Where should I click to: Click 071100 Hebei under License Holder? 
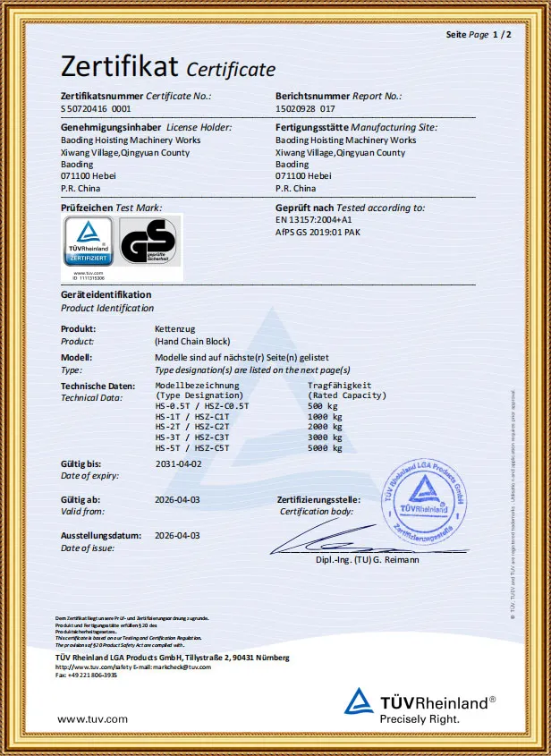[x=89, y=175]
